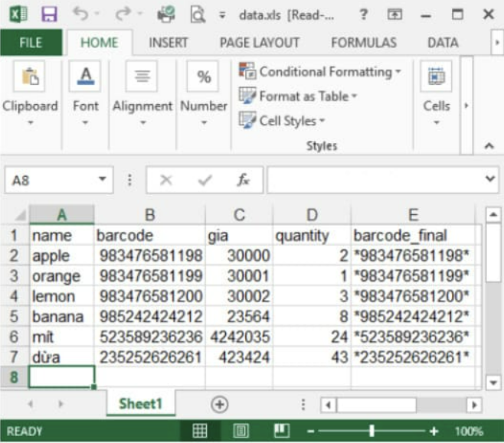Click the Excel application icon
Screen dimensions: 504x443
(x=18, y=15)
